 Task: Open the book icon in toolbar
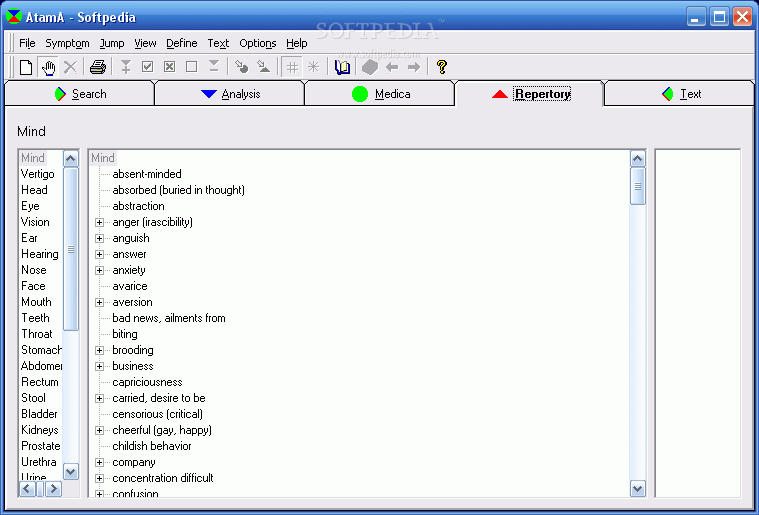coord(342,67)
